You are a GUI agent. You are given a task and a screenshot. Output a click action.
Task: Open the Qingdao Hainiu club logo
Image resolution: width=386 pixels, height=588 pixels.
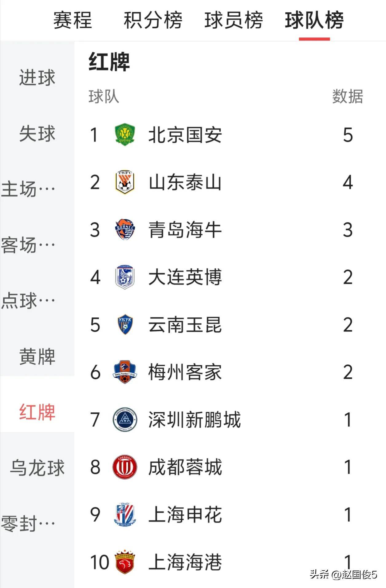point(124,229)
